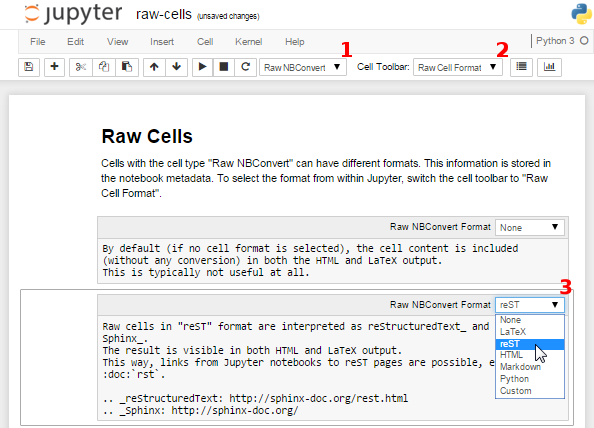
Task: Collapse the open reST format dropdown
Action: point(530,305)
